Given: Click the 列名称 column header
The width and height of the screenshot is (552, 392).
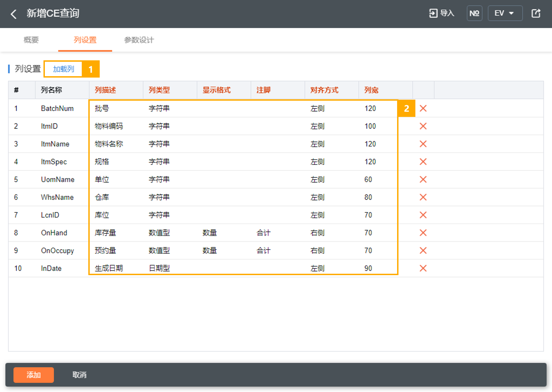Looking at the screenshot, I should coord(62,90).
